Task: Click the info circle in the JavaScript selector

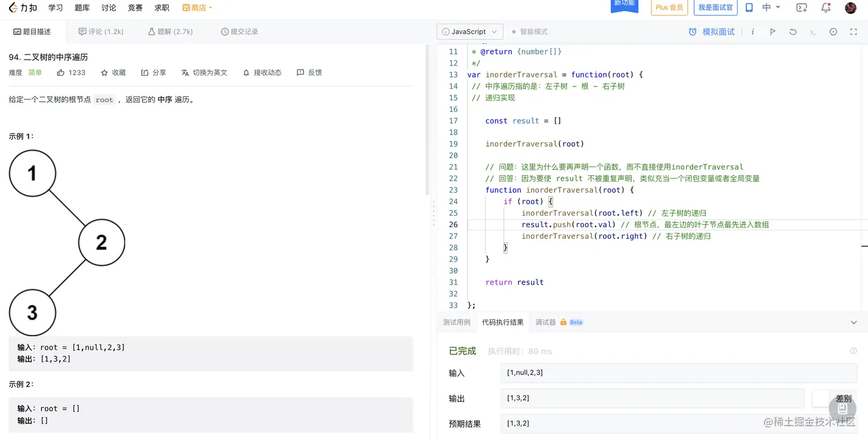Action: tap(445, 32)
